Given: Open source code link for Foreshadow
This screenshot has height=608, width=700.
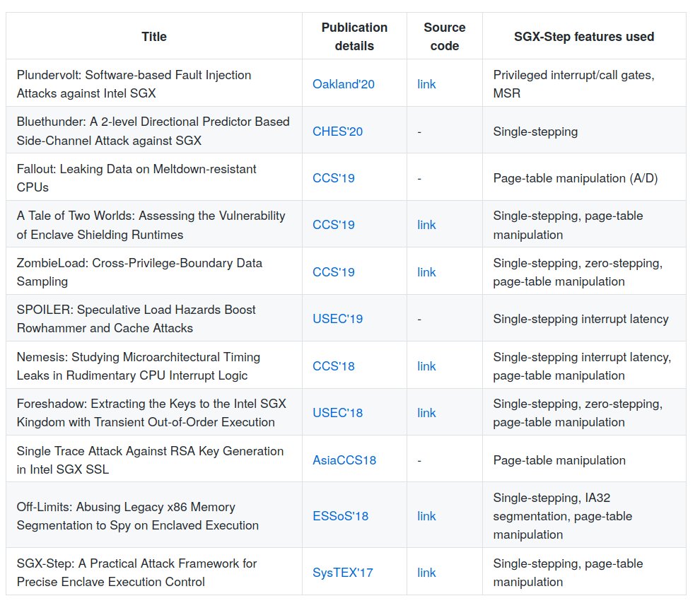Looking at the screenshot, I should point(426,413).
